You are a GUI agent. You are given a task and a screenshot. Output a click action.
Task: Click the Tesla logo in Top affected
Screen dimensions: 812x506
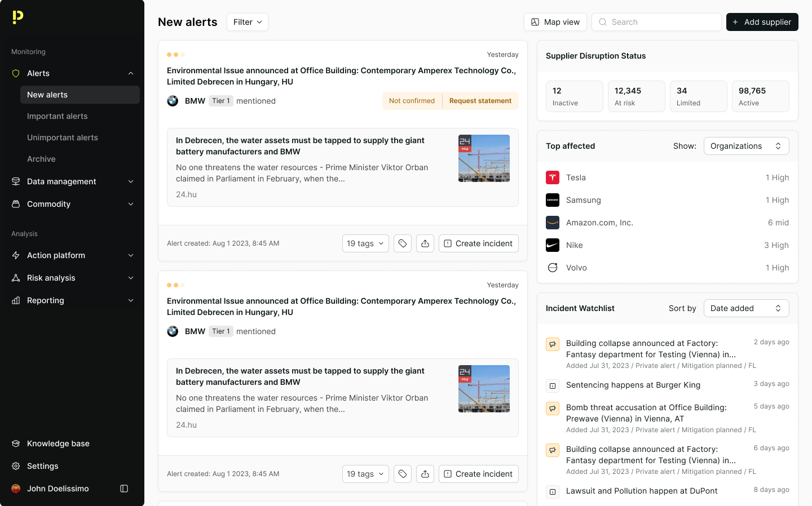(x=553, y=177)
